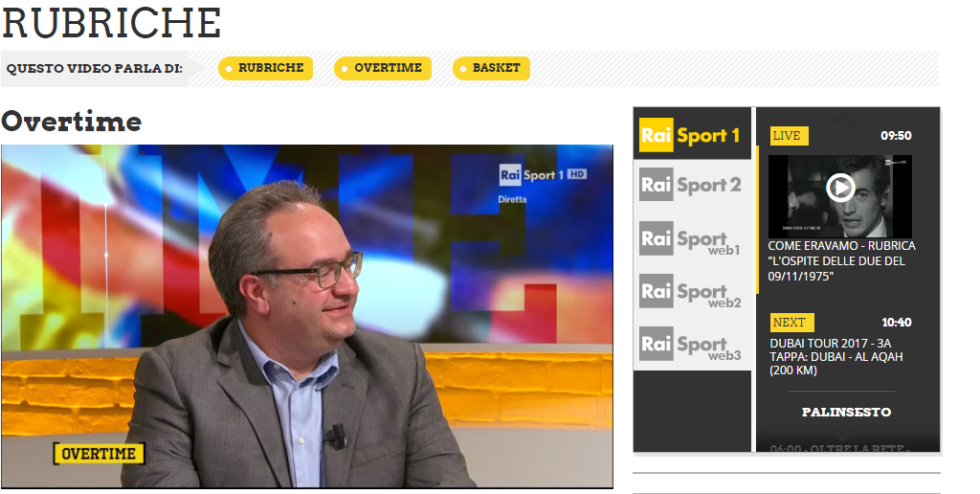The height and width of the screenshot is (494, 980).
Task: Open Dubai Tour 2017 next program
Action: pos(836,356)
